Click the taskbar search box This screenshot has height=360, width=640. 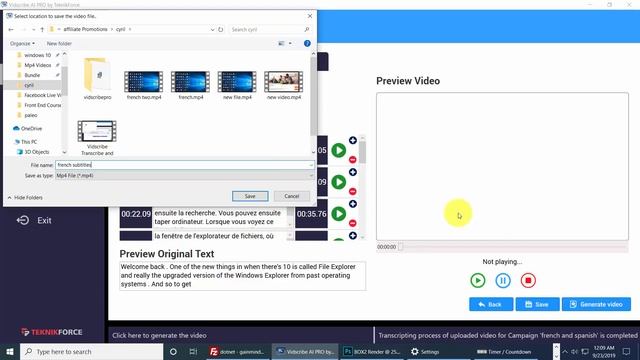(x=91, y=351)
